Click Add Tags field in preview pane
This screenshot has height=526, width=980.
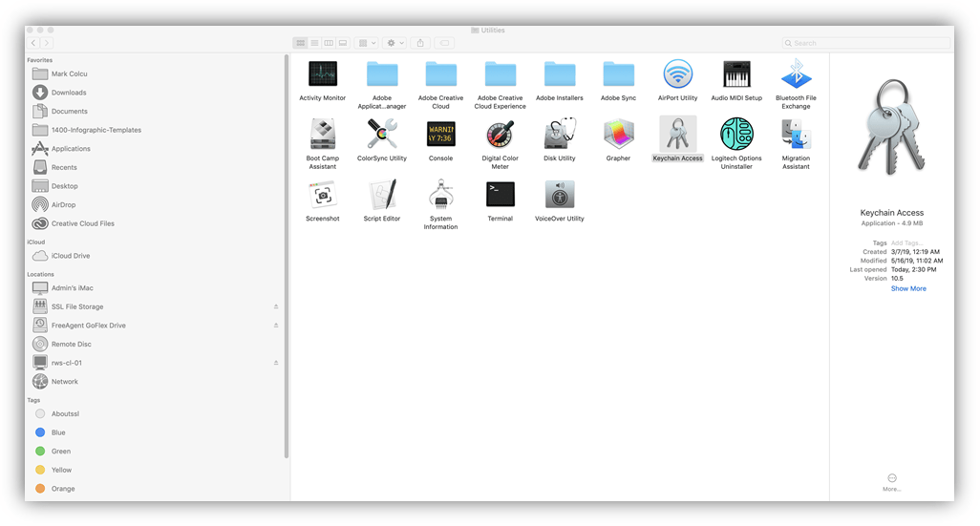[905, 243]
